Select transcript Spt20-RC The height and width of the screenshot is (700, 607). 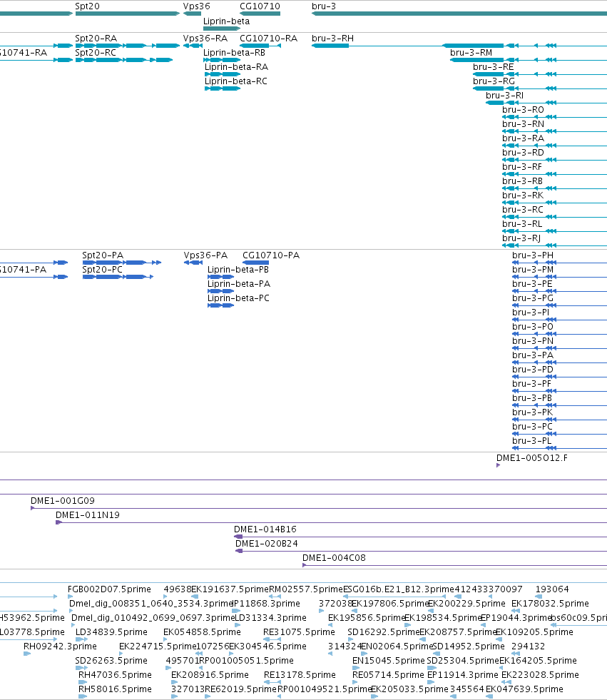pos(96,53)
